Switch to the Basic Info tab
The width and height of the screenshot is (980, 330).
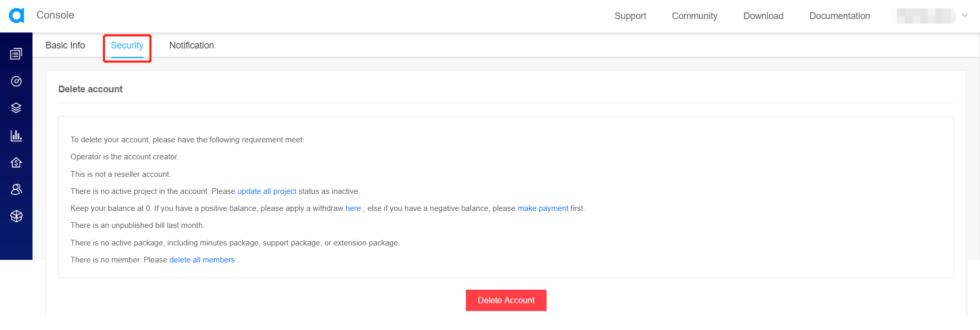[65, 45]
